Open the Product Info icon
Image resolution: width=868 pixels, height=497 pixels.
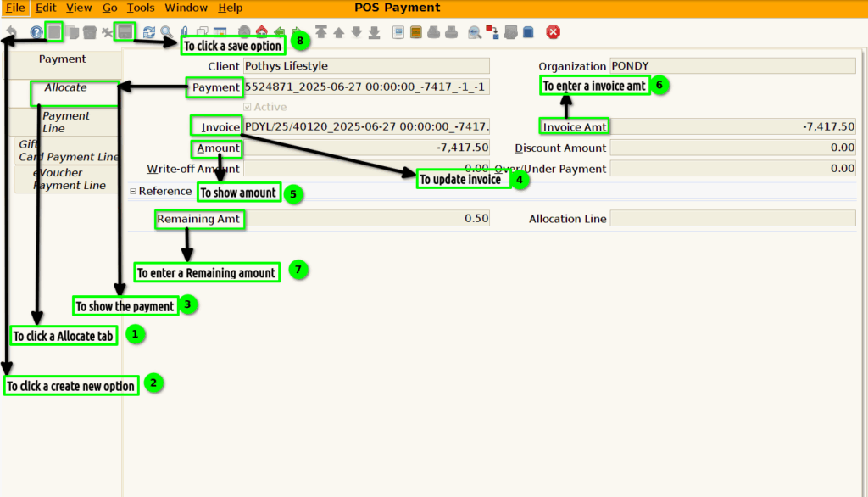tap(528, 32)
